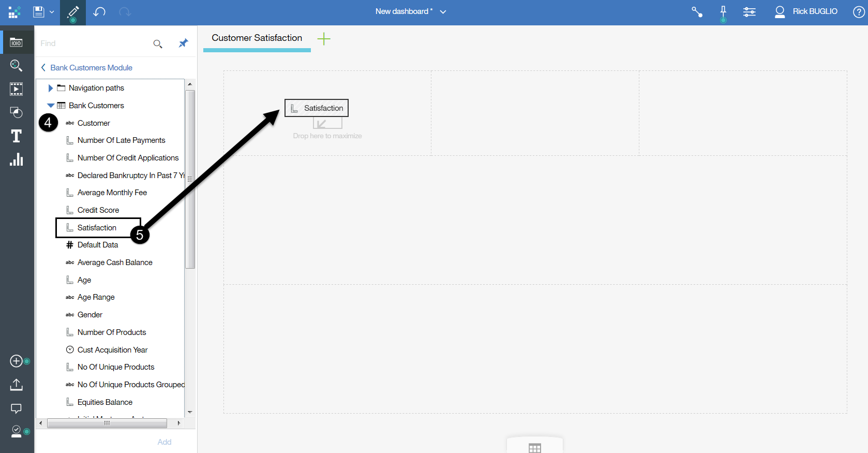Open the Text widget icon
This screenshot has height=453, width=868.
coord(16,136)
